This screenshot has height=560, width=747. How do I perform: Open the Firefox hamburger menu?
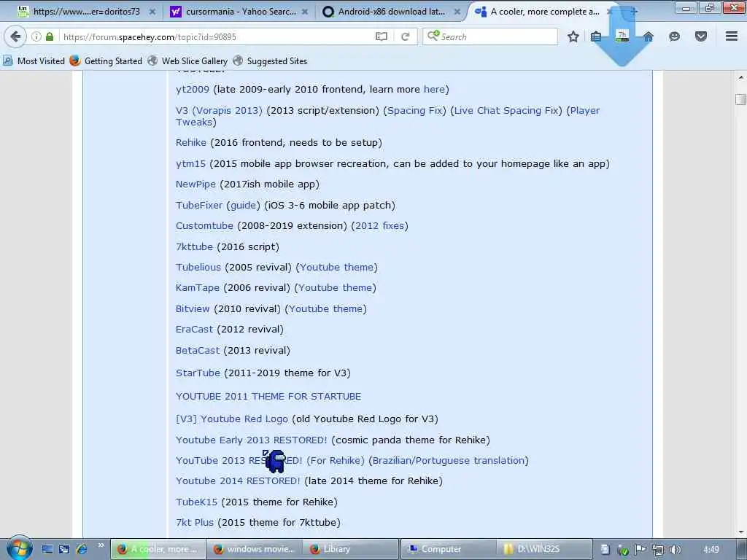point(732,36)
